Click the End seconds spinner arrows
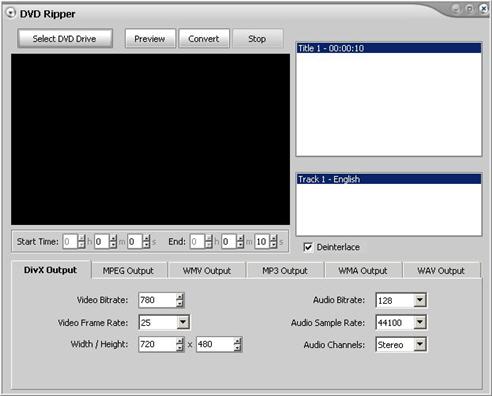492x396 pixels. 273,241
